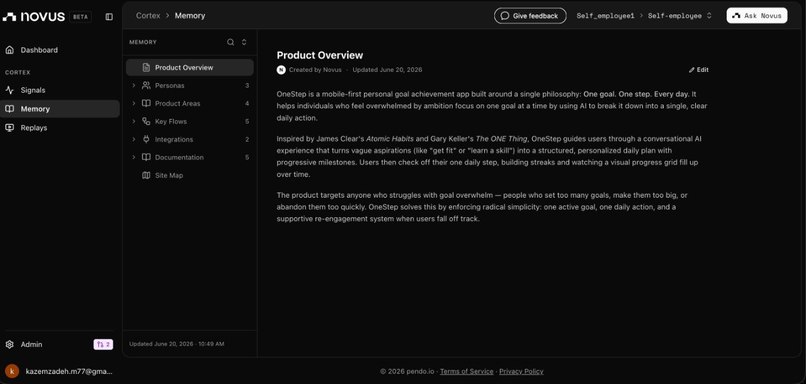This screenshot has width=806, height=384.
Task: Click the Integrations count 2
Action: [x=247, y=139]
